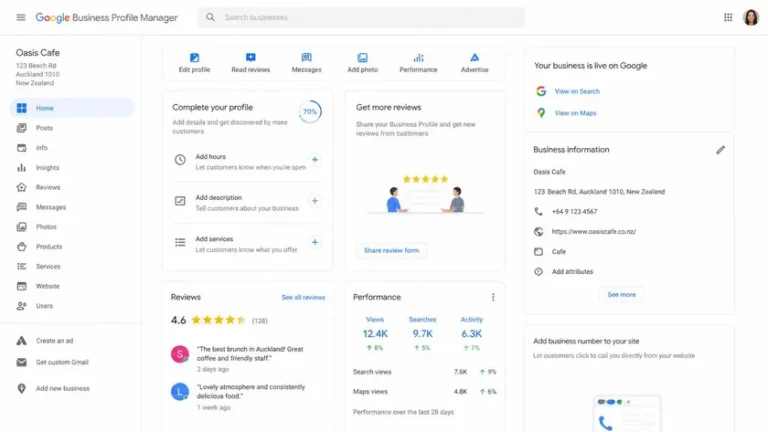Click the Products sidebar icon

click(22, 246)
